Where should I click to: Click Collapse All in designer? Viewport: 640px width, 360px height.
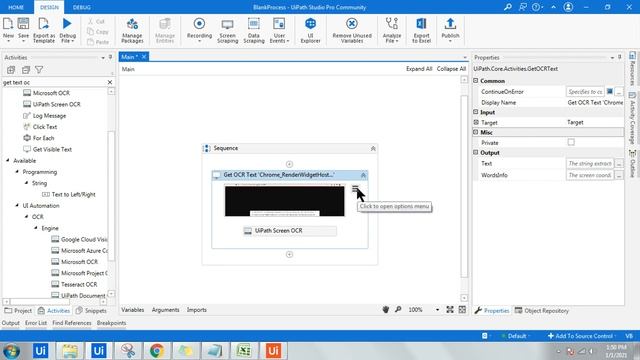pyautogui.click(x=451, y=69)
